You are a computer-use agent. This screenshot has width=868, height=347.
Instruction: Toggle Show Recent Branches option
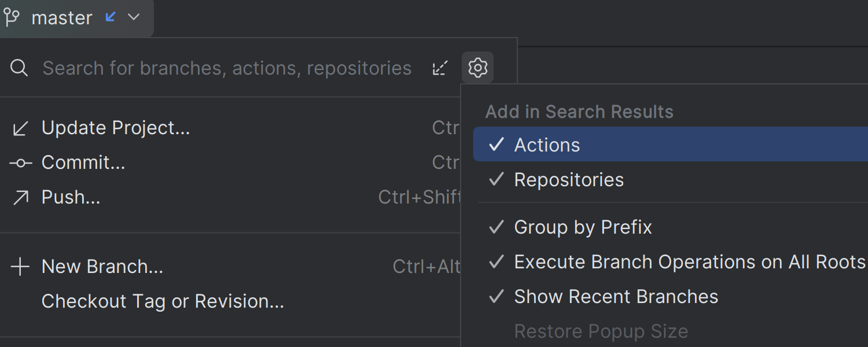tap(616, 297)
